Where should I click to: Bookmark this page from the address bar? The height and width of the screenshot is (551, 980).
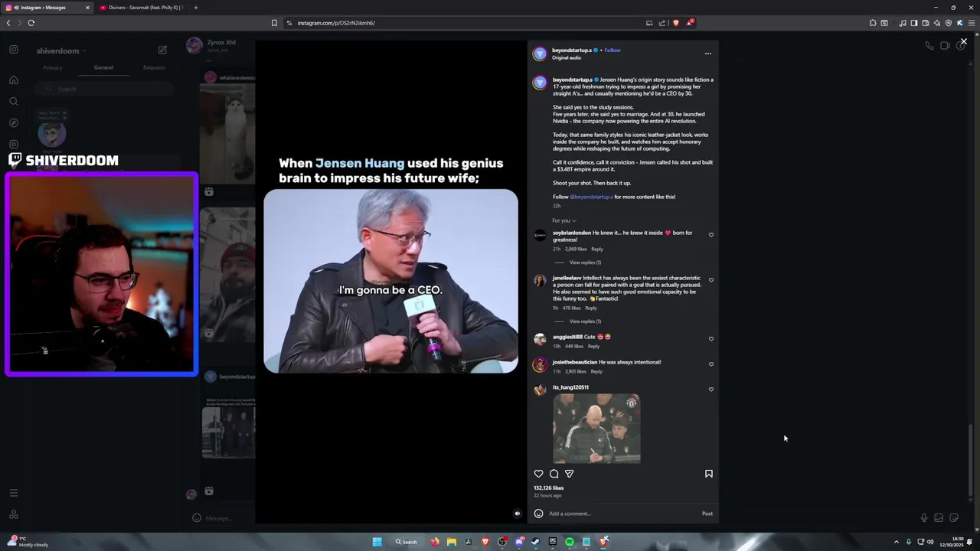[x=274, y=23]
